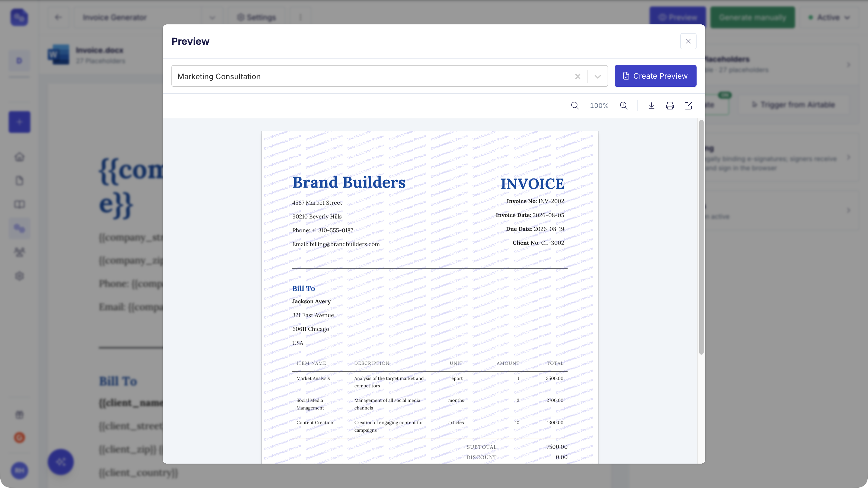Click the Invoice No INV-2002 line
The width and height of the screenshot is (868, 488).
[535, 201]
